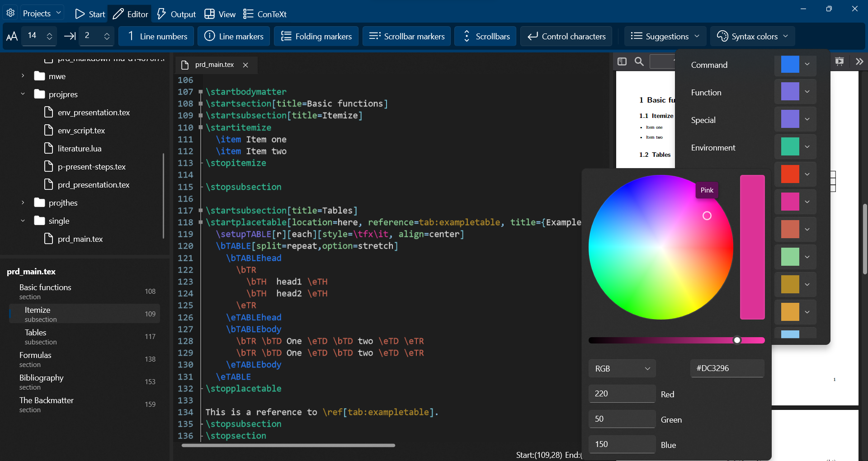Toggle Line numbers display
Screen dimensions: 868x461
point(156,36)
